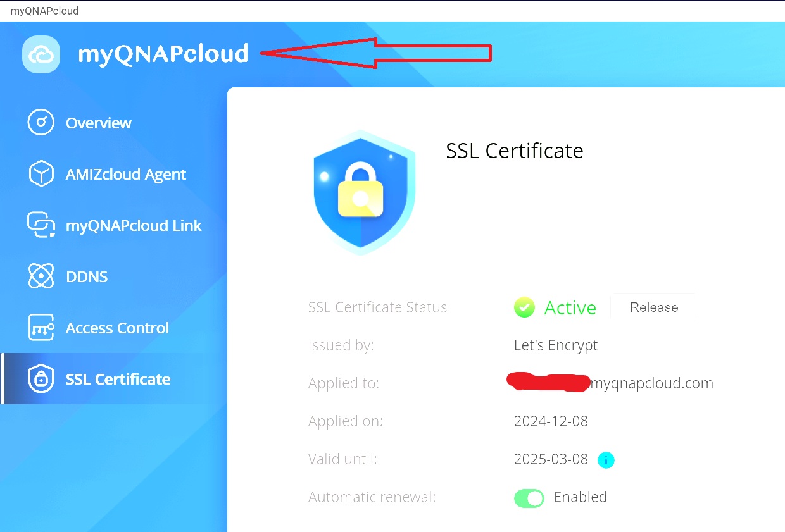This screenshot has width=785, height=532.
Task: Click the large shield padlock image
Action: (364, 192)
